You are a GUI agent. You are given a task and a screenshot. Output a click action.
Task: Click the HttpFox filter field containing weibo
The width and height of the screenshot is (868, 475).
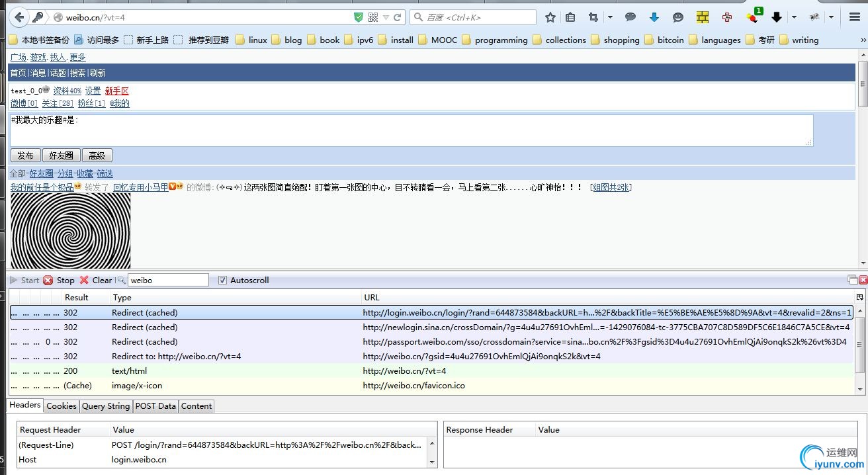[168, 281]
